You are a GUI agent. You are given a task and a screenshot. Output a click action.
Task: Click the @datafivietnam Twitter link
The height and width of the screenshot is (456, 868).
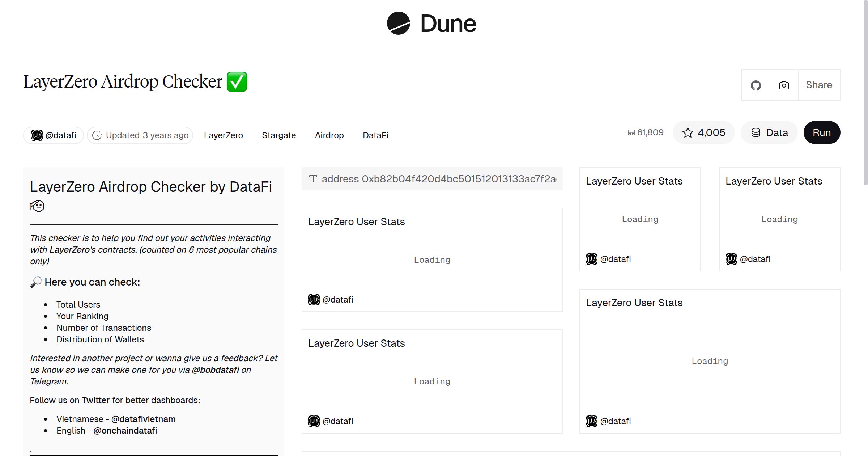click(143, 419)
